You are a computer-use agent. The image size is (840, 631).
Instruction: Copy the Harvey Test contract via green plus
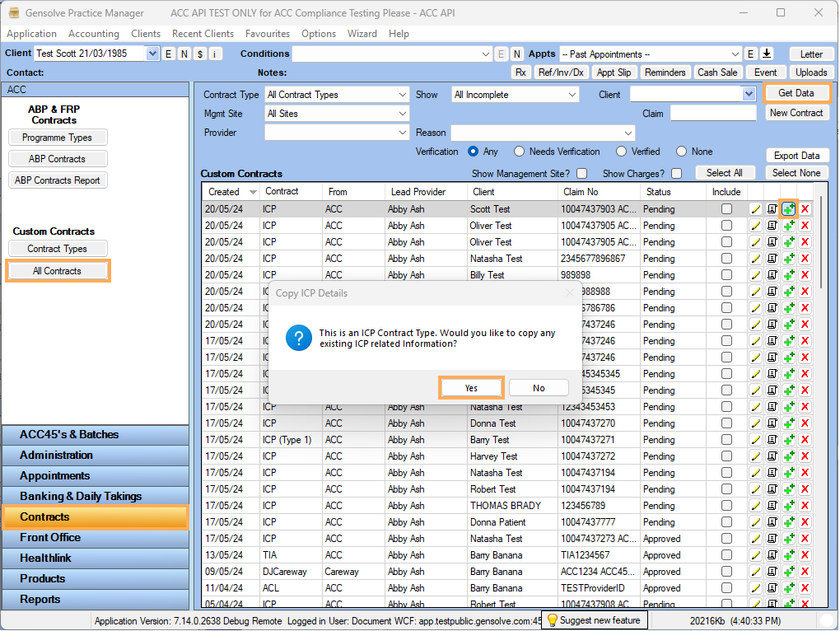pos(789,456)
